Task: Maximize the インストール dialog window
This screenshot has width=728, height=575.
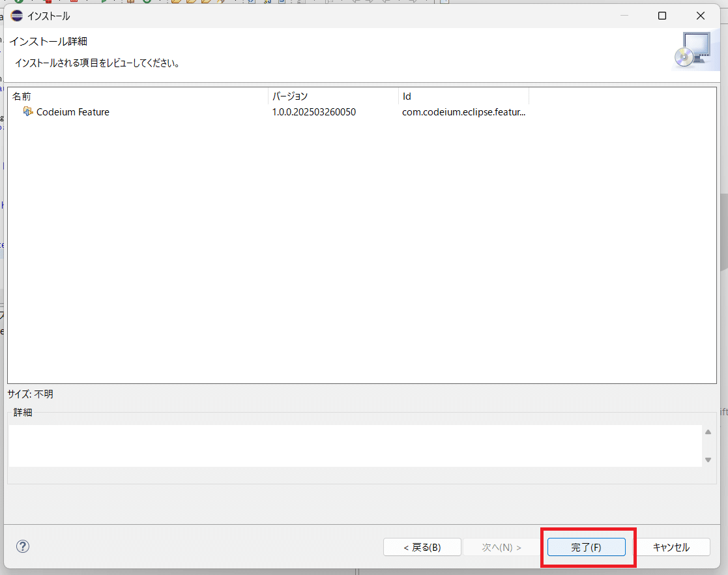Action: (x=662, y=16)
